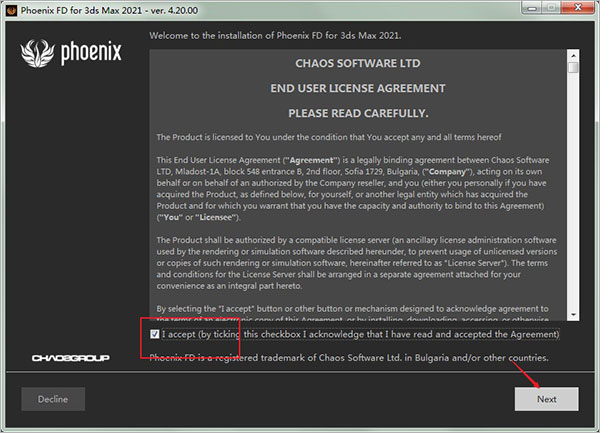Click the Decline button

click(53, 399)
